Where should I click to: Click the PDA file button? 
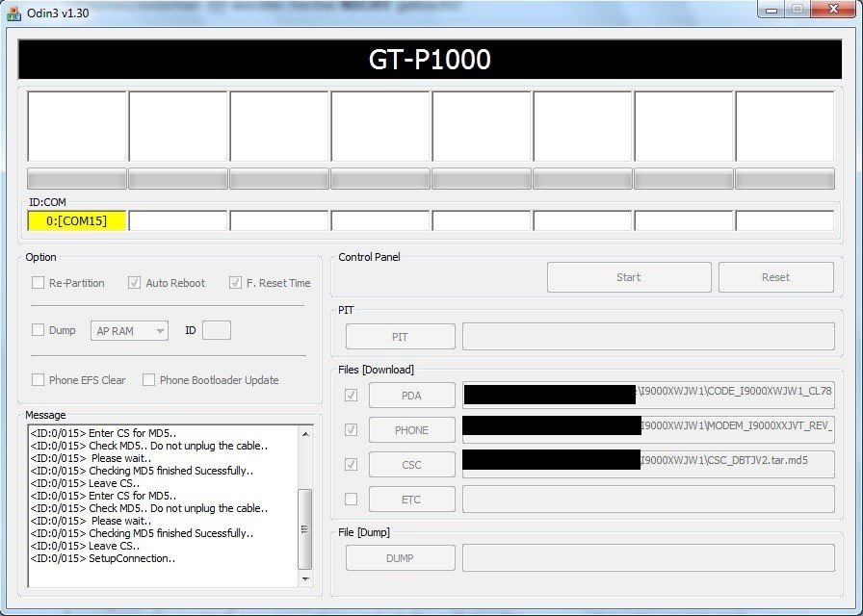pos(411,395)
